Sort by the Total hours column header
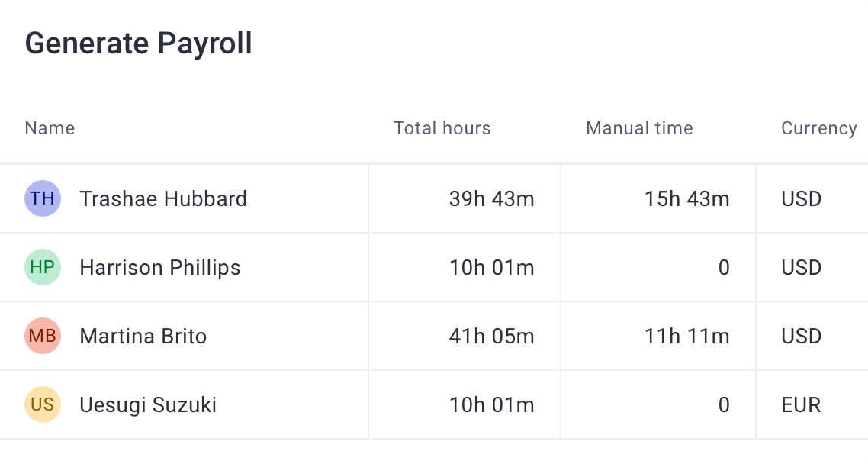 (442, 128)
